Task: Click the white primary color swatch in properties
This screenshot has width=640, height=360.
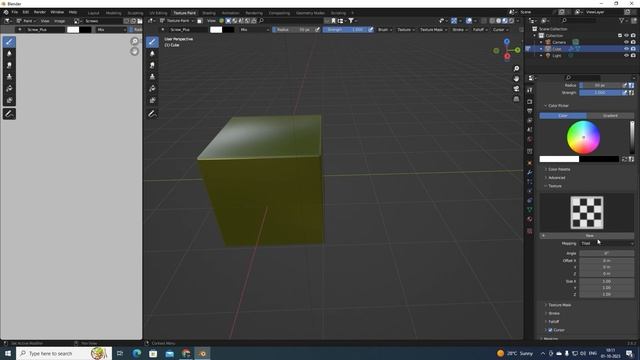Action: (559, 159)
